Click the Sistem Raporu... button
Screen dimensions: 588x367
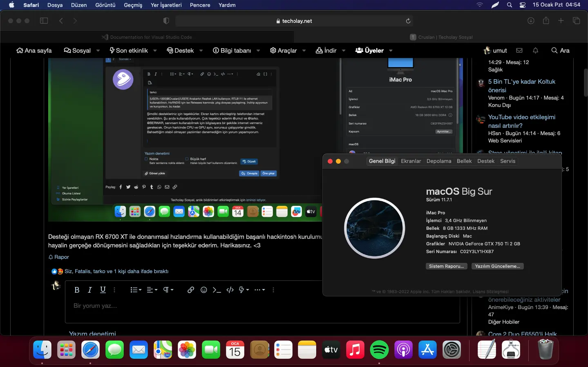tap(446, 266)
